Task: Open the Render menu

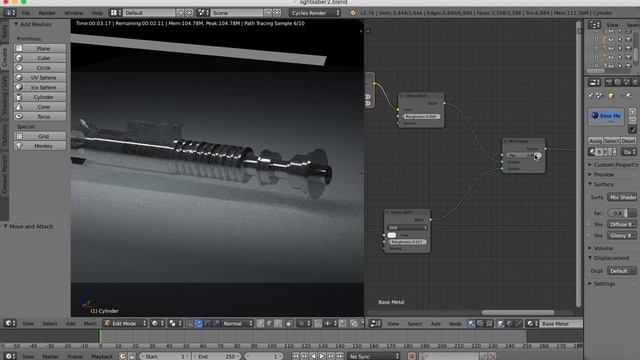Action: click(x=47, y=13)
